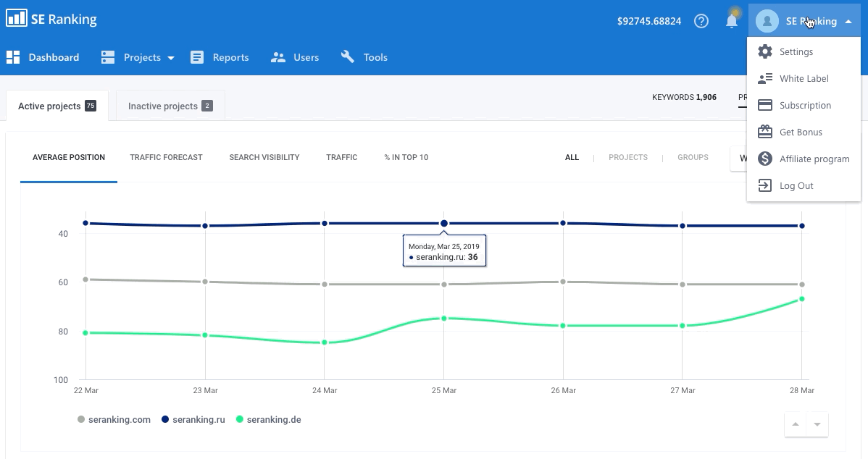This screenshot has height=459, width=868.
Task: Click the Affiliate program dollar icon
Action: pyautogui.click(x=765, y=159)
